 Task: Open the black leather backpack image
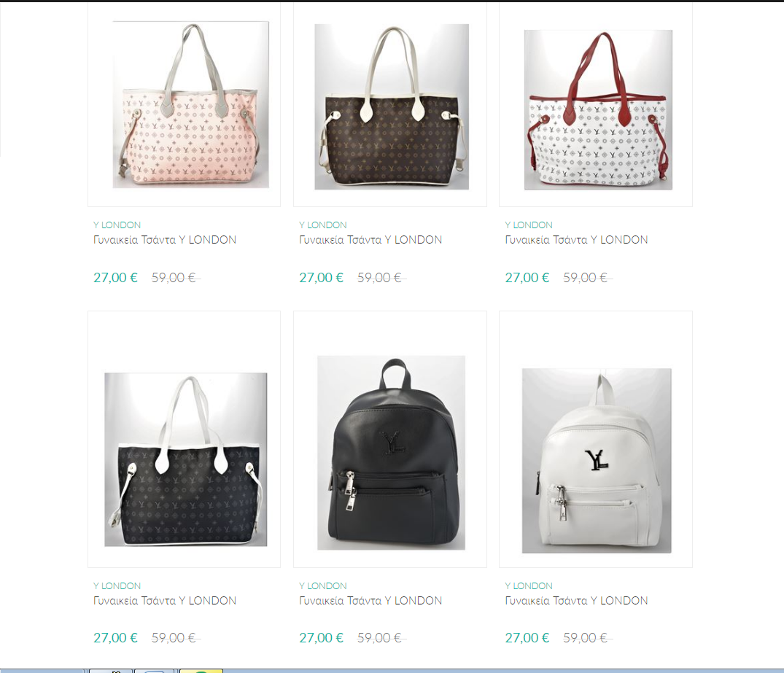(x=391, y=453)
